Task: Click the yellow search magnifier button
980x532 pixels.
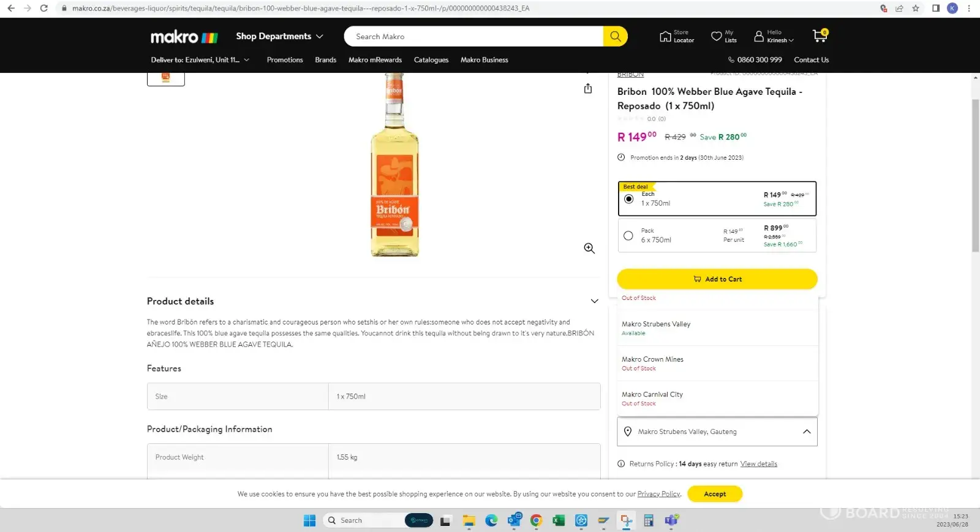Action: click(x=615, y=37)
